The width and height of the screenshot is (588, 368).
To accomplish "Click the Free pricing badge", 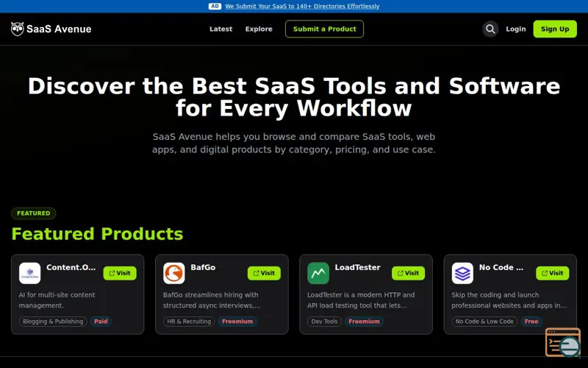I will click(531, 322).
